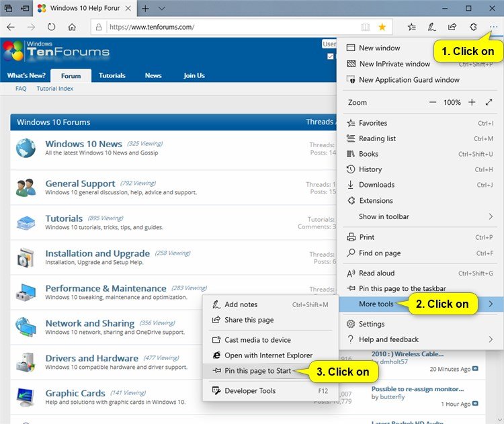
Task: Open the extension puzzle toolbar icon
Action: [473, 27]
